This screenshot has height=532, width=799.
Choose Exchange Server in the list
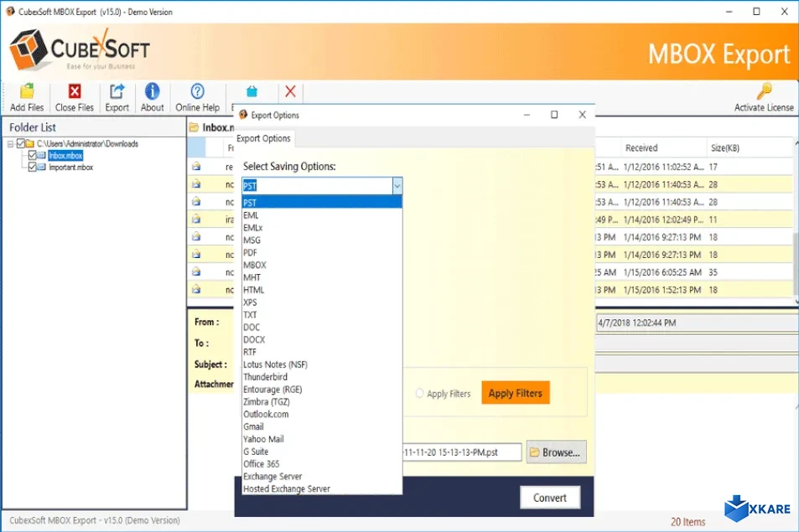click(x=322, y=477)
